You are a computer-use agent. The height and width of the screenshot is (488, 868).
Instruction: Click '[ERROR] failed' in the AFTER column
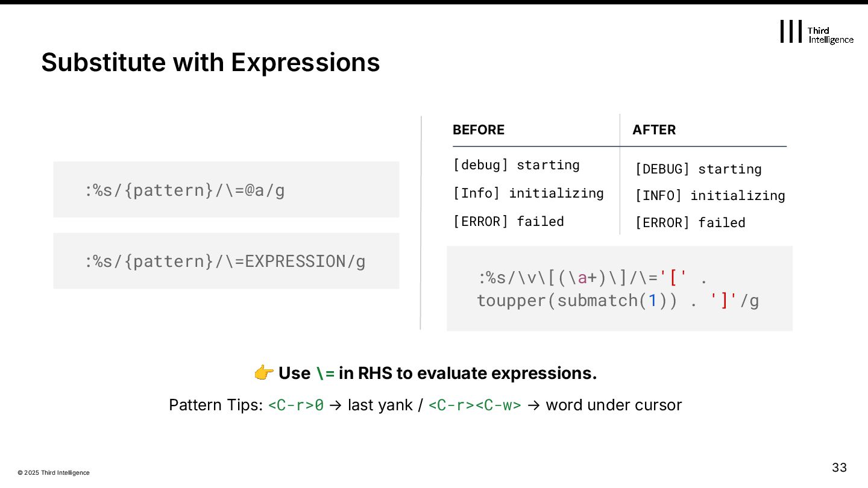tap(690, 223)
